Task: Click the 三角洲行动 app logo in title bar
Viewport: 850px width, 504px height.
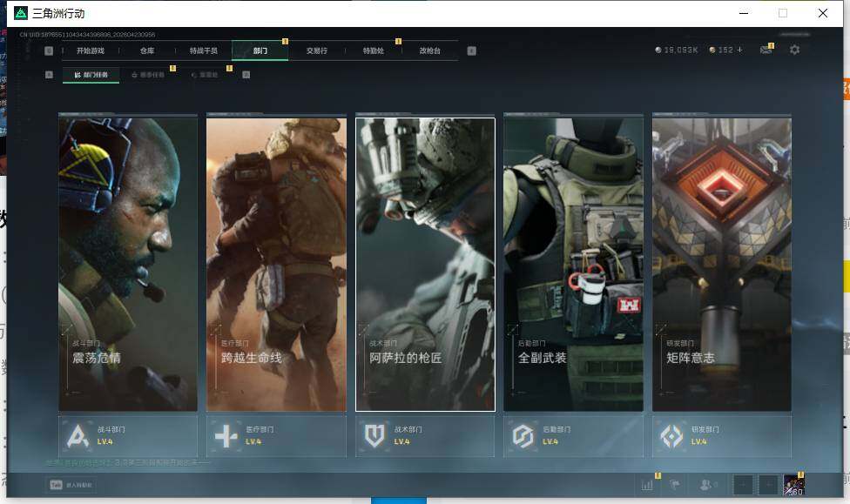Action: (x=21, y=13)
